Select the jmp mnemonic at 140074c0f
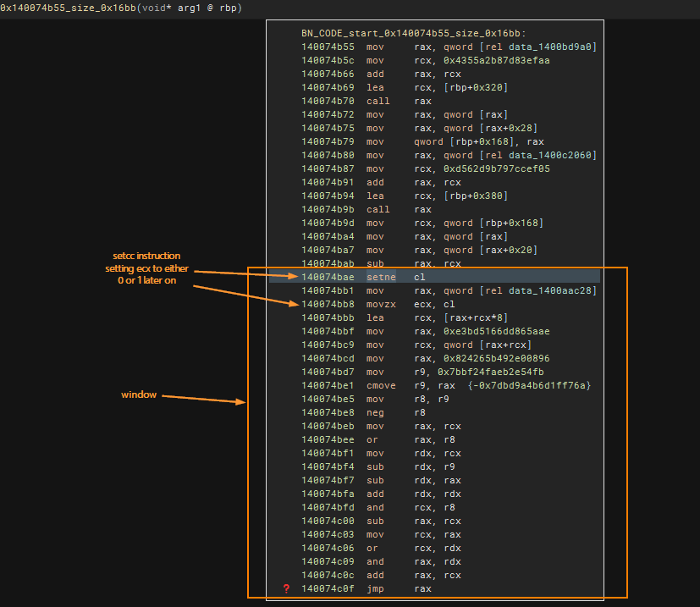The width and height of the screenshot is (700, 607). click(x=375, y=588)
